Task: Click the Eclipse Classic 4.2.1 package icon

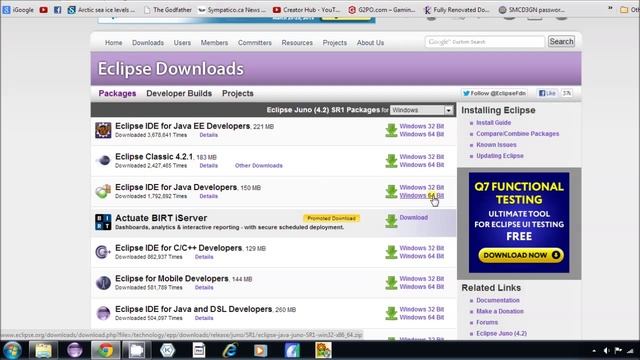Action: click(103, 160)
